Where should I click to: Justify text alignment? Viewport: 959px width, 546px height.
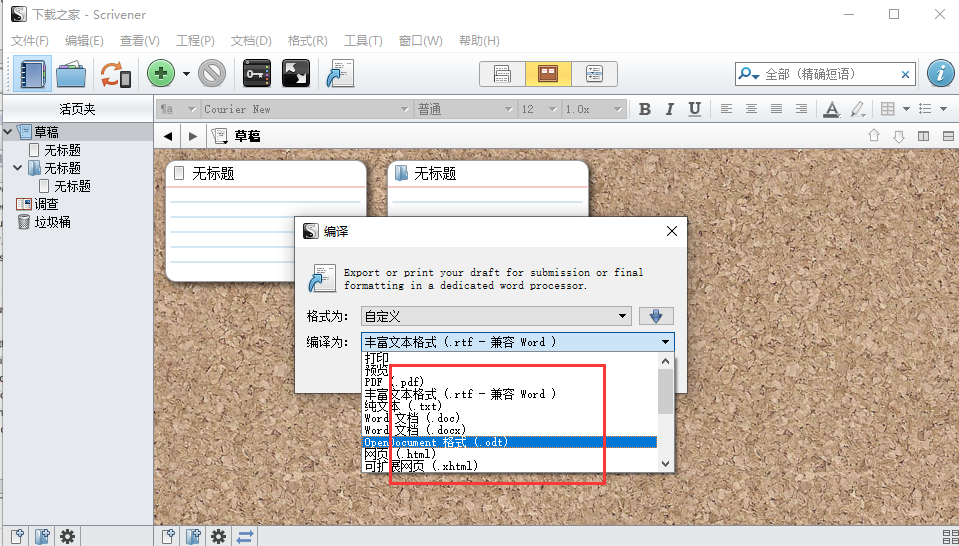coord(776,109)
